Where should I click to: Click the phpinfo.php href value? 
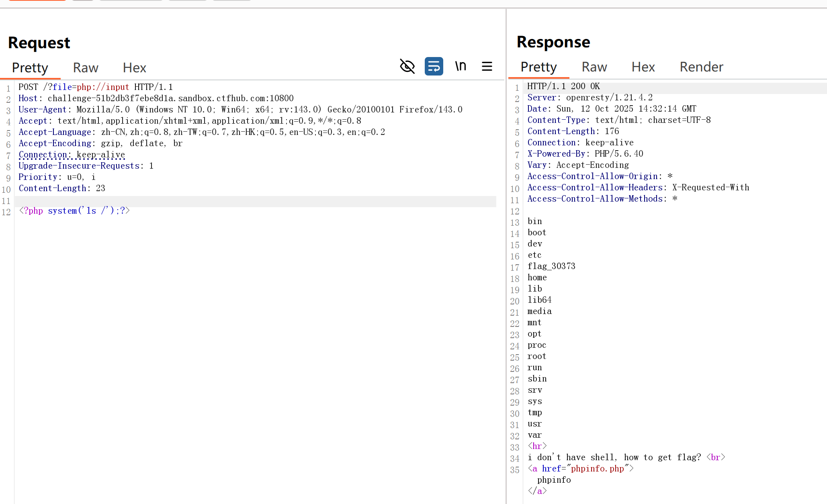point(597,469)
